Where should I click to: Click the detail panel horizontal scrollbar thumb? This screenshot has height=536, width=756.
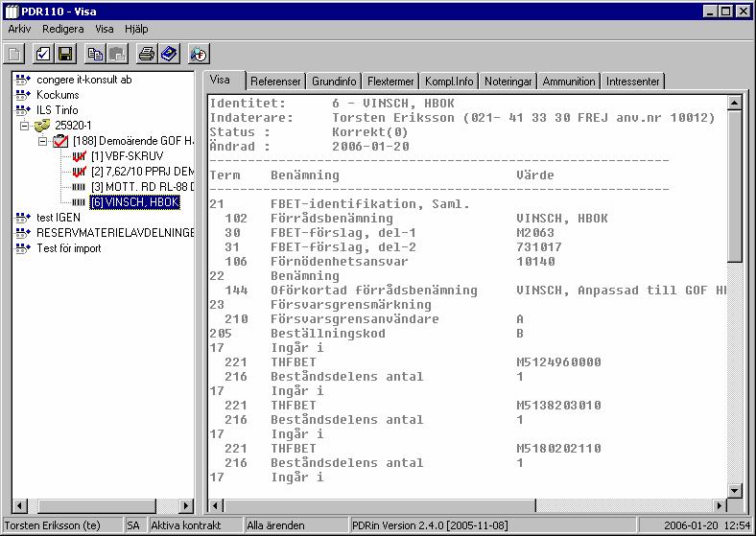379,506
